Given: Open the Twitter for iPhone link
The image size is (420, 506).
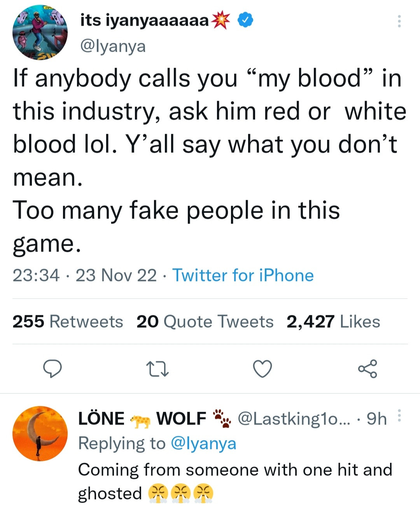Looking at the screenshot, I should point(243,275).
